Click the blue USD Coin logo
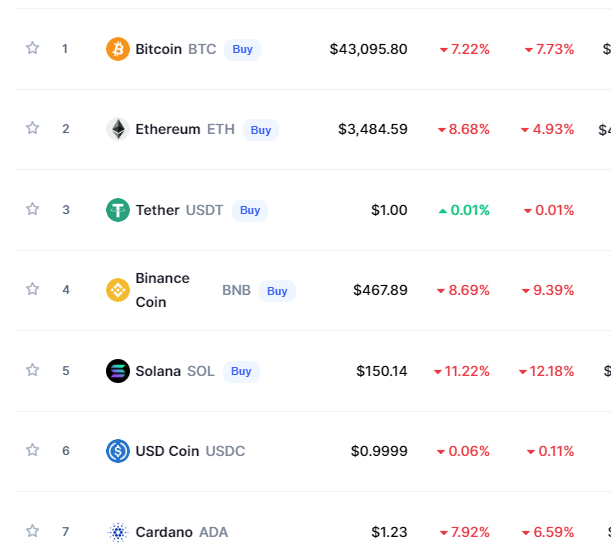 (x=118, y=451)
